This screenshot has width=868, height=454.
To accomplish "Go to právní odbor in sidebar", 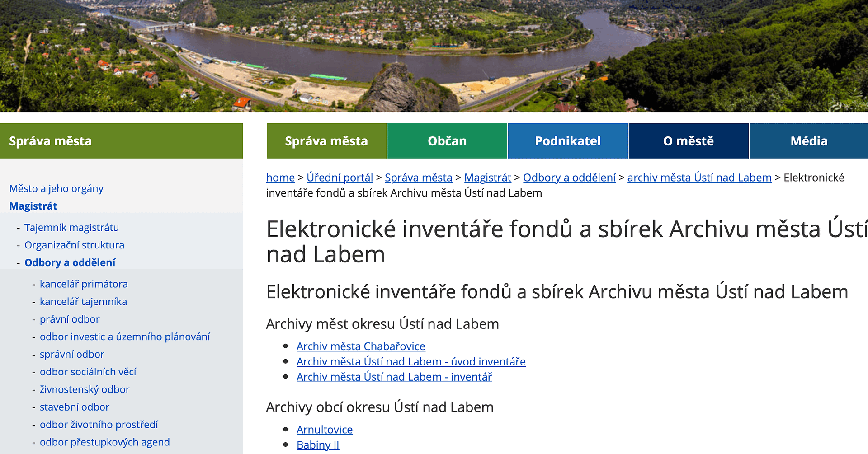I will click(70, 319).
